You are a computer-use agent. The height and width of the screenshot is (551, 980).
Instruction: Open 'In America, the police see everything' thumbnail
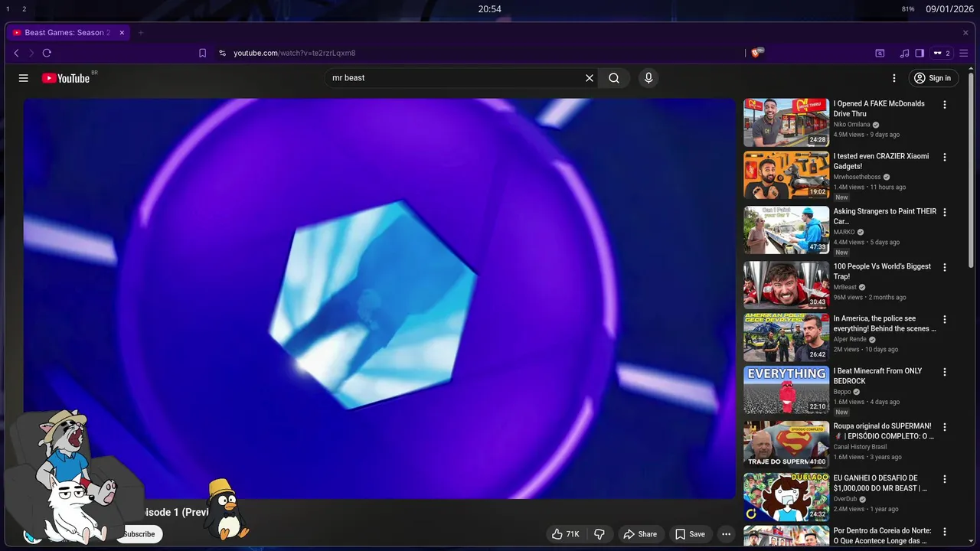pos(786,337)
